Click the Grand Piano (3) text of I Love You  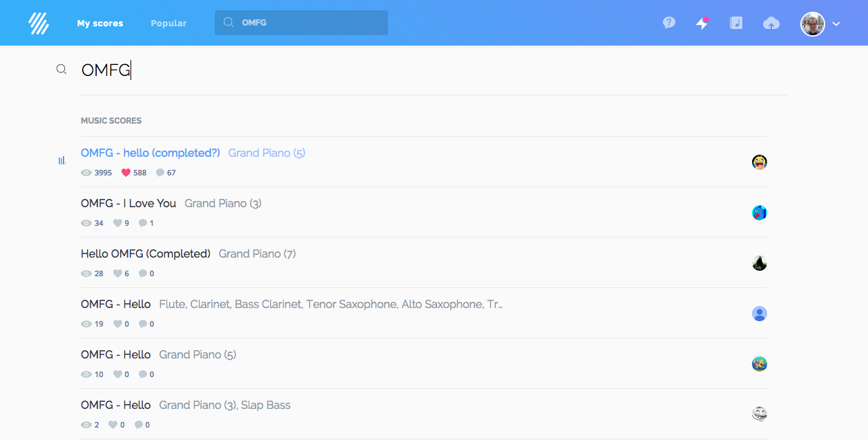223,203
